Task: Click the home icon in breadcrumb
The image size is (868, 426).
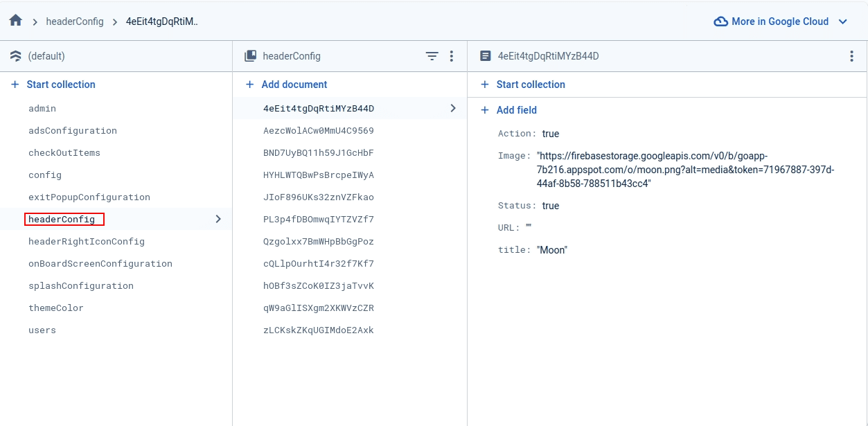Action: (15, 21)
